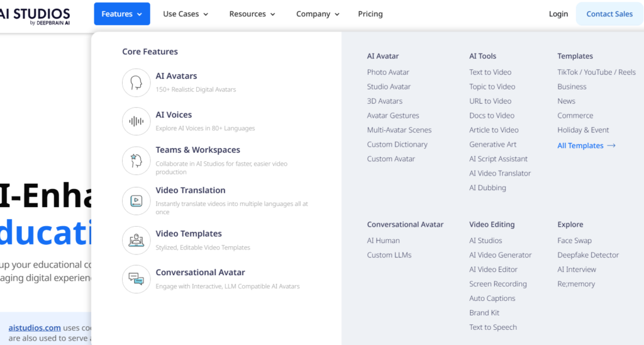Open AI Video Editor

coord(493,269)
